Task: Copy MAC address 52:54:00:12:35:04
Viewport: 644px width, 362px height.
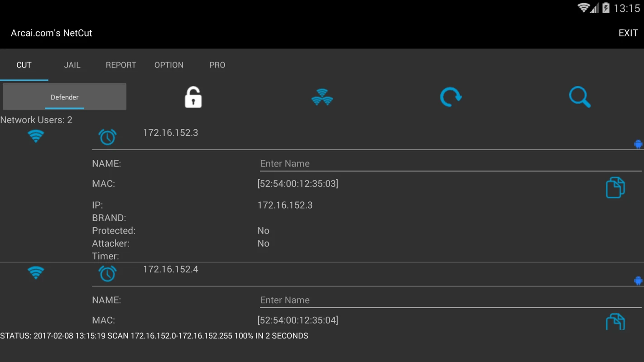Action: tap(615, 322)
